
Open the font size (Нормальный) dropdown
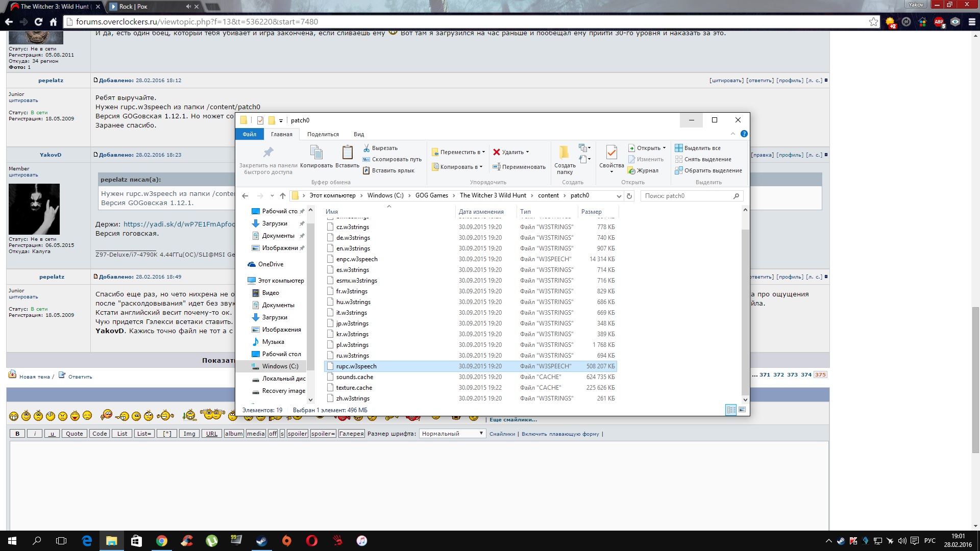click(x=452, y=434)
